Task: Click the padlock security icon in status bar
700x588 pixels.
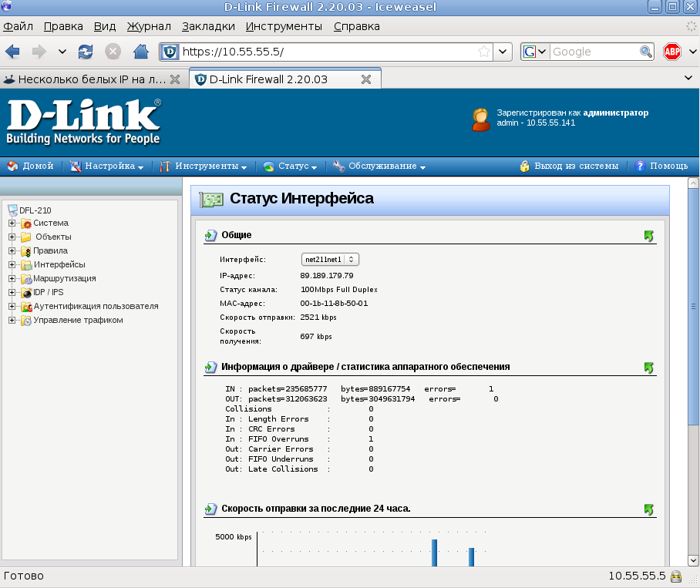Action: [x=676, y=576]
